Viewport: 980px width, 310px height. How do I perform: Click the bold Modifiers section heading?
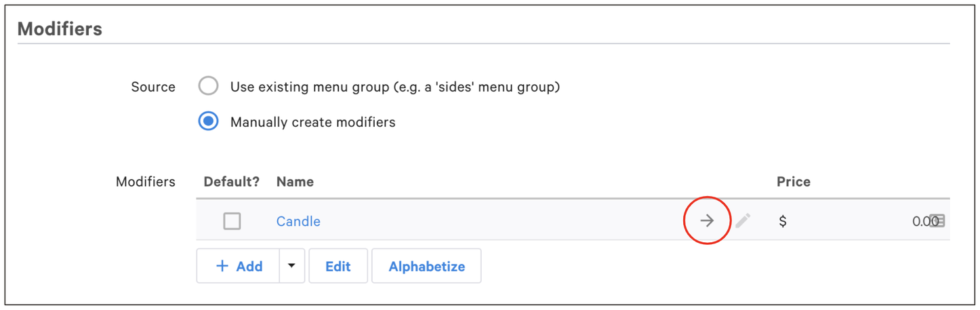click(60, 29)
